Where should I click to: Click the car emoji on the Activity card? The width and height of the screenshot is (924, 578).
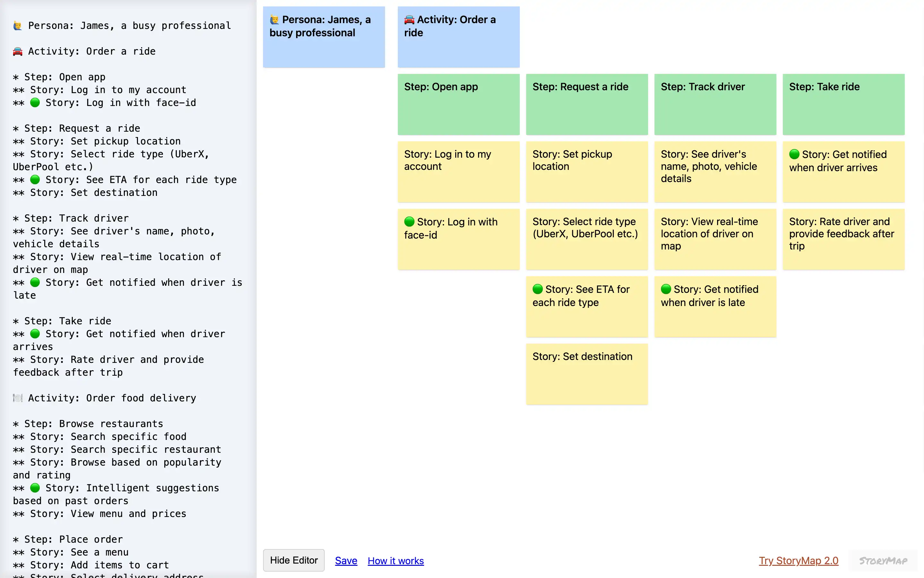pyautogui.click(x=409, y=20)
